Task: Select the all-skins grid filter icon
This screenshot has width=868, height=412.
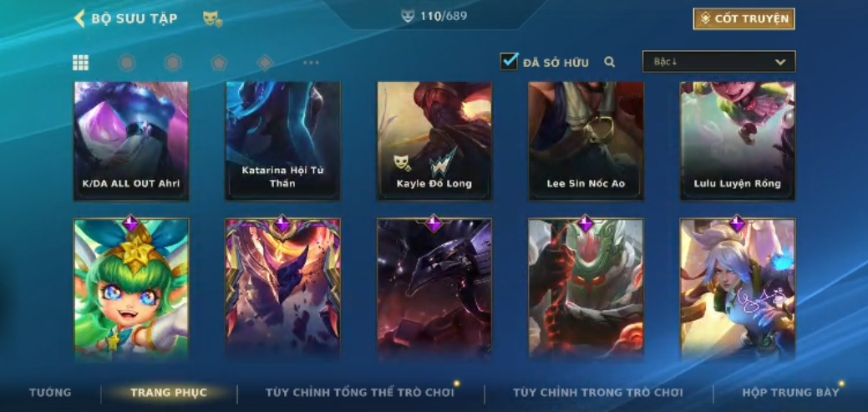Action: pos(81,63)
